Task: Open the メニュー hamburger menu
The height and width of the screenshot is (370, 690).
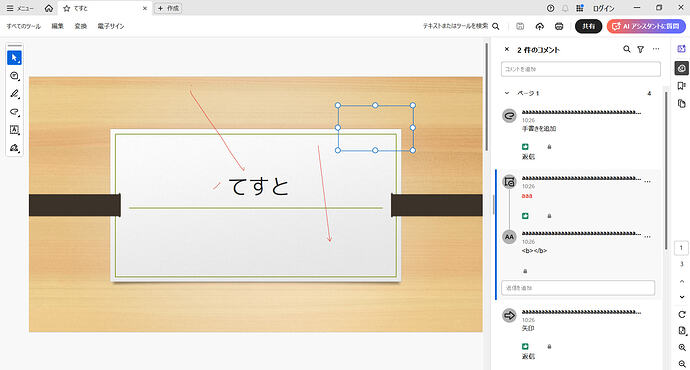Action: point(20,8)
